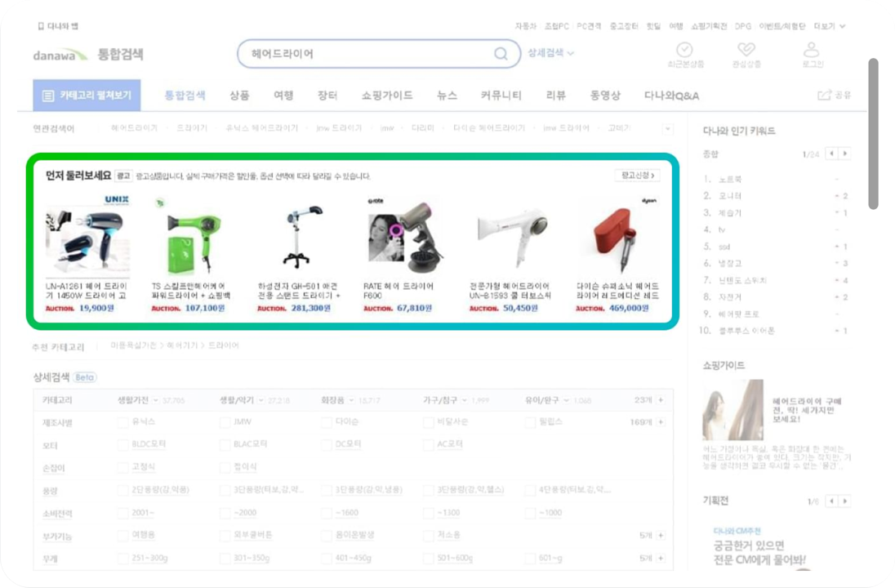Switch to the 상품 tab
Image resolution: width=895 pixels, height=588 pixels.
click(x=239, y=96)
